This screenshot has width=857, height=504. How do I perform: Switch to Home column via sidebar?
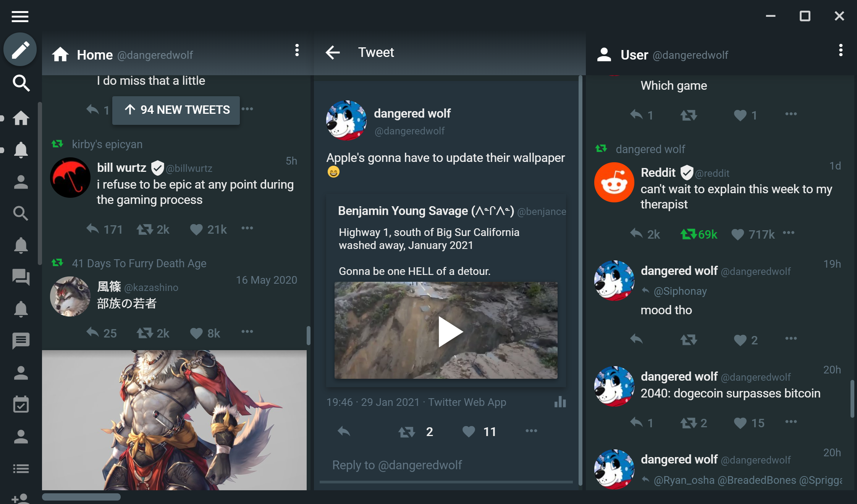[21, 118]
